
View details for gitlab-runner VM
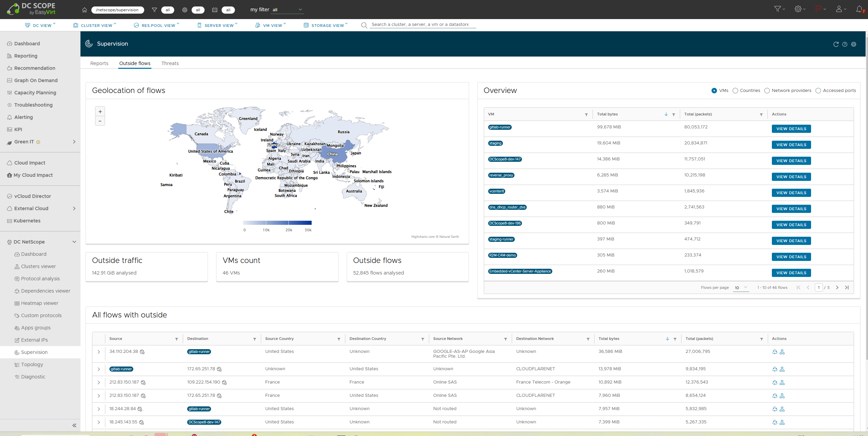791,129
